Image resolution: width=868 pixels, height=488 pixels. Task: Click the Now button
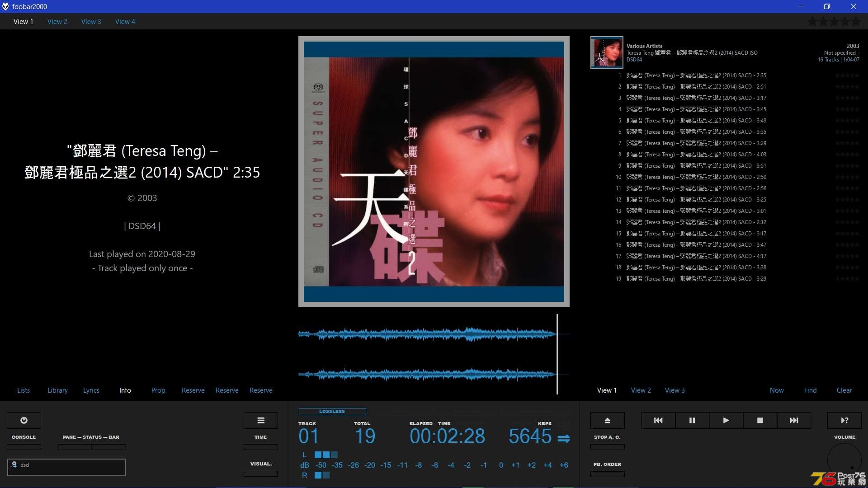[x=776, y=389]
